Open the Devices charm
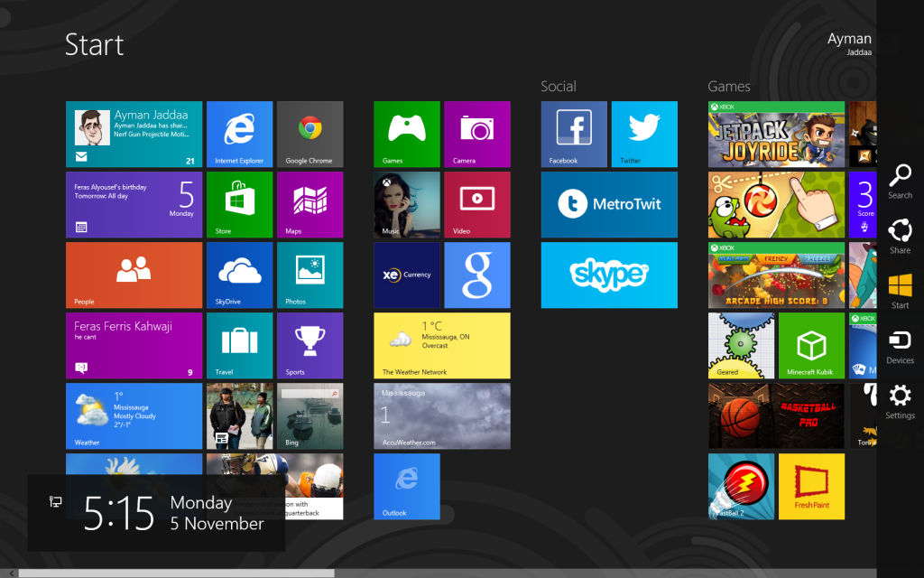Image resolution: width=924 pixels, height=578 pixels. tap(900, 347)
